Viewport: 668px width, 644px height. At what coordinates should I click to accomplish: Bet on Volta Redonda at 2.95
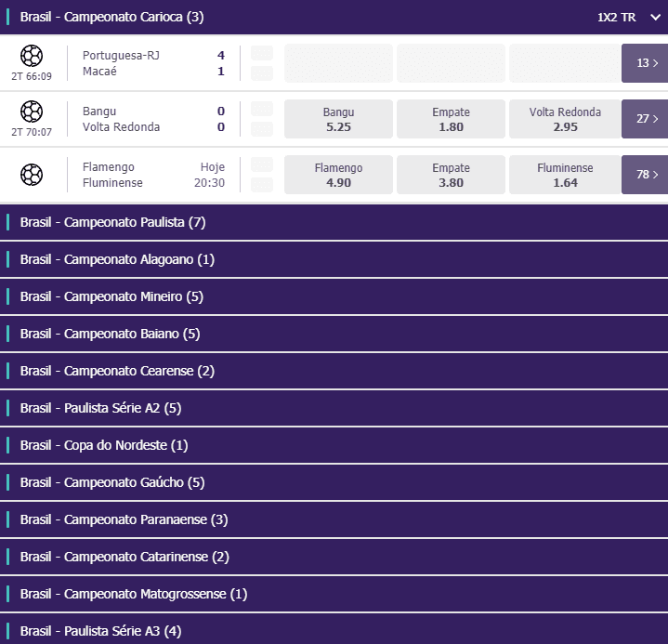coord(565,119)
